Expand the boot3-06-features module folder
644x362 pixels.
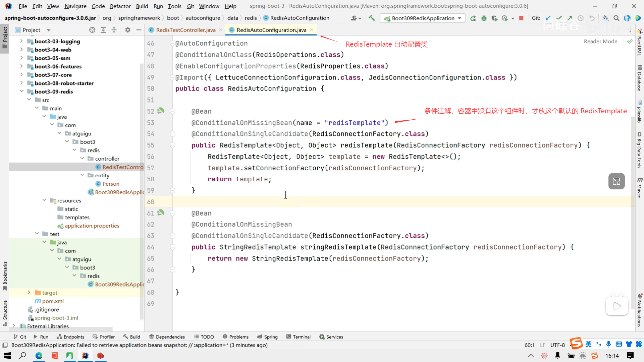point(21,66)
